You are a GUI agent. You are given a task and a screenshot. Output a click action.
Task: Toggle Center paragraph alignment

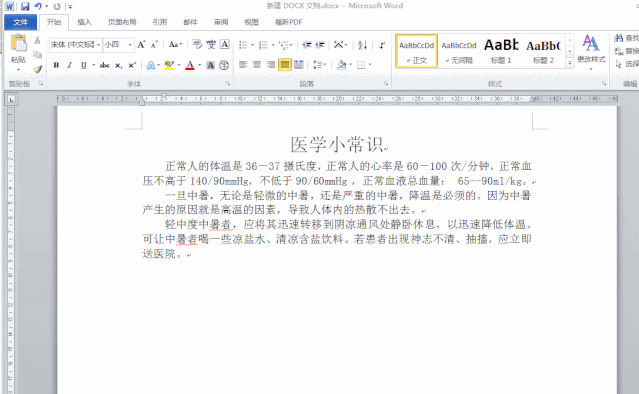pos(257,64)
